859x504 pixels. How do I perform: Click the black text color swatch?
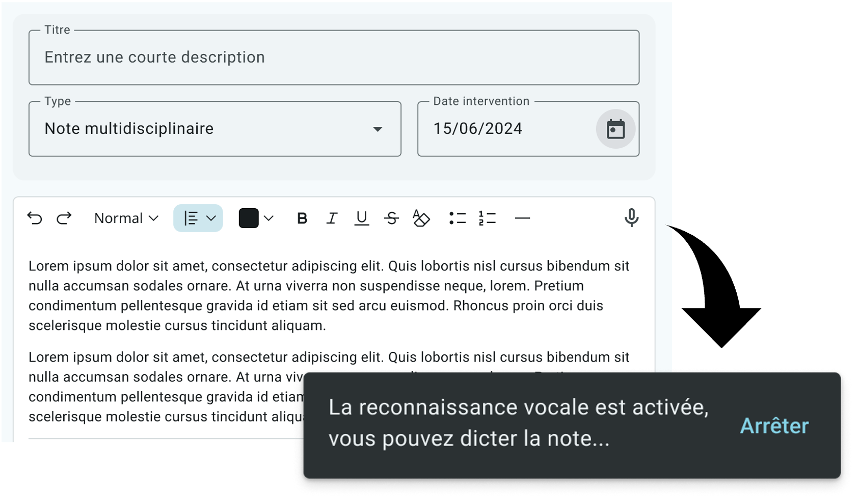(249, 218)
